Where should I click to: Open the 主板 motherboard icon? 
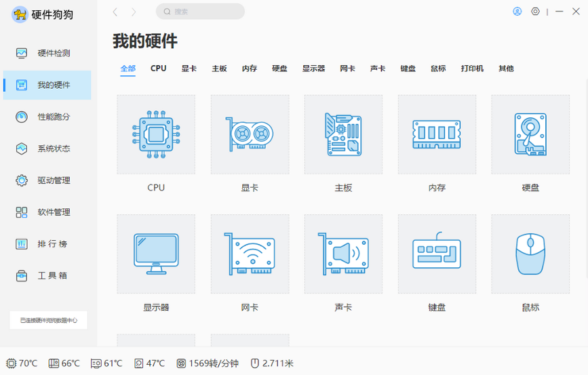[x=343, y=134]
